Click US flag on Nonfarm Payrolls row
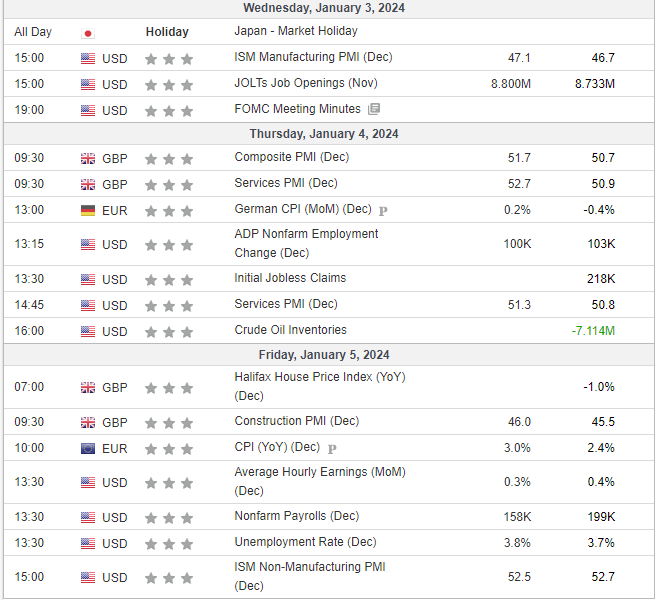Viewport: 663px width, 600px height. [88, 517]
